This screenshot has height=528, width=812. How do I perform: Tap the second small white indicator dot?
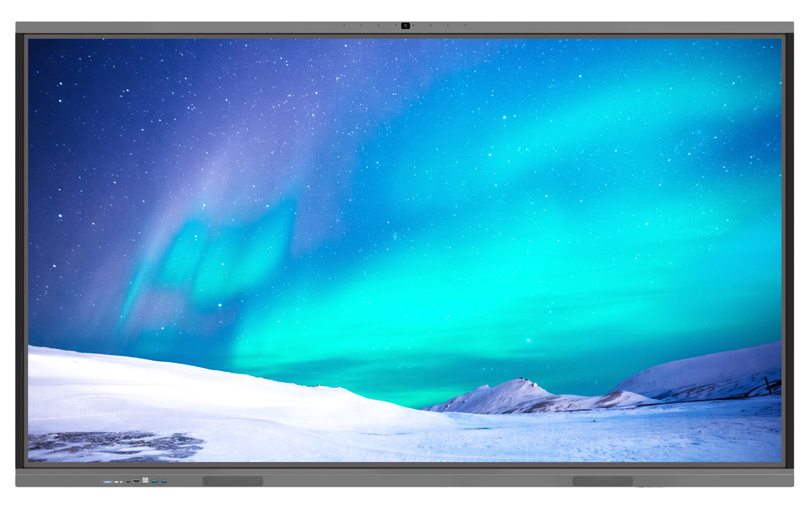coord(121,482)
